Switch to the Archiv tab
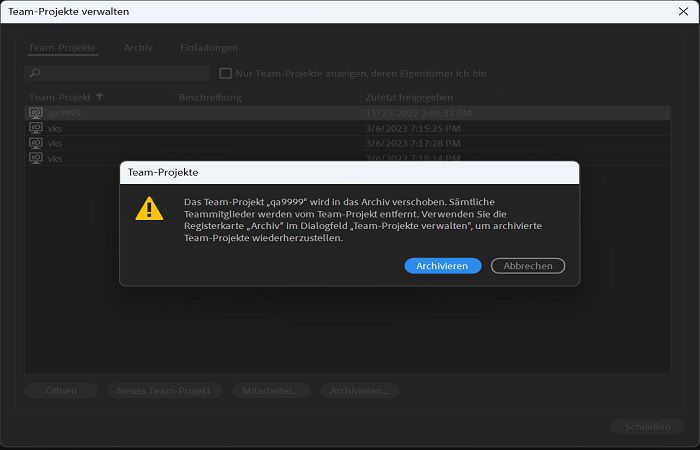 (138, 48)
